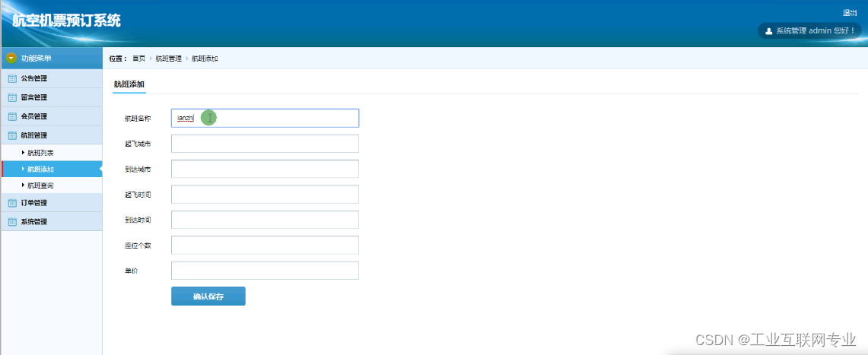Screen dimensions: 868x355
Task: Focus the 单价 input field
Action: [265, 271]
